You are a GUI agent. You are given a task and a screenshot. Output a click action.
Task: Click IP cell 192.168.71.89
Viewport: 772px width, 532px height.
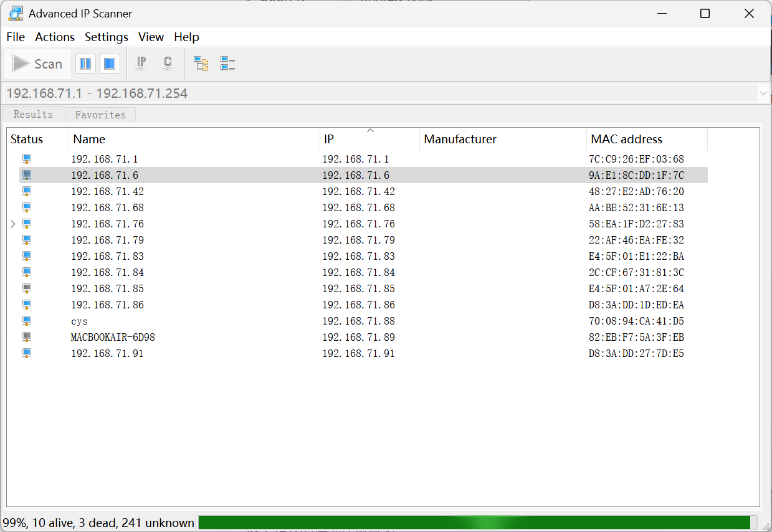tap(358, 337)
